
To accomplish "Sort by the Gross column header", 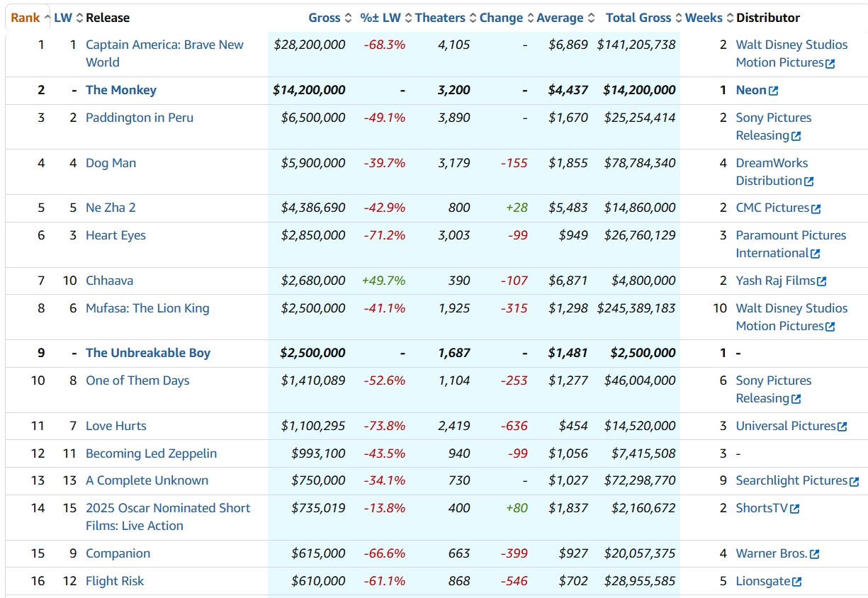I will 329,18.
